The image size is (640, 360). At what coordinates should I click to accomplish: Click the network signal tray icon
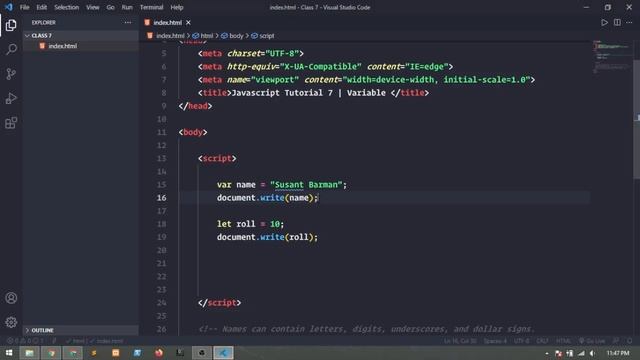[581, 353]
